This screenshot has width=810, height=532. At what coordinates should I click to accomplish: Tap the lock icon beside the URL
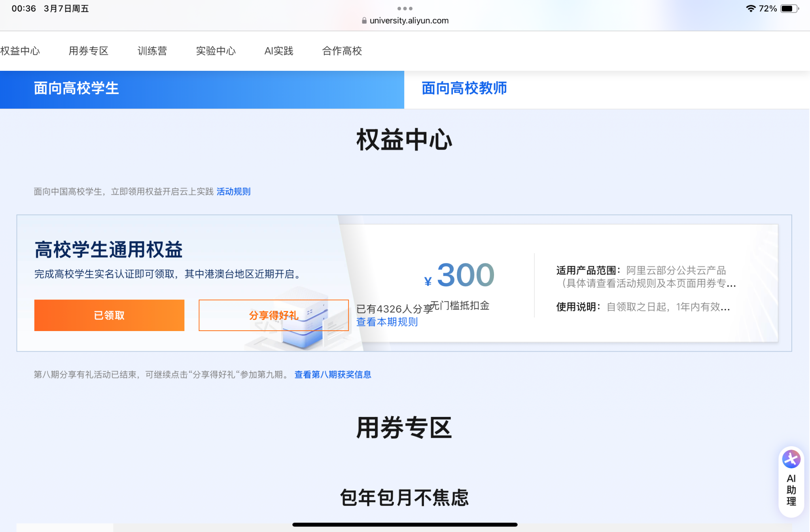click(x=364, y=21)
